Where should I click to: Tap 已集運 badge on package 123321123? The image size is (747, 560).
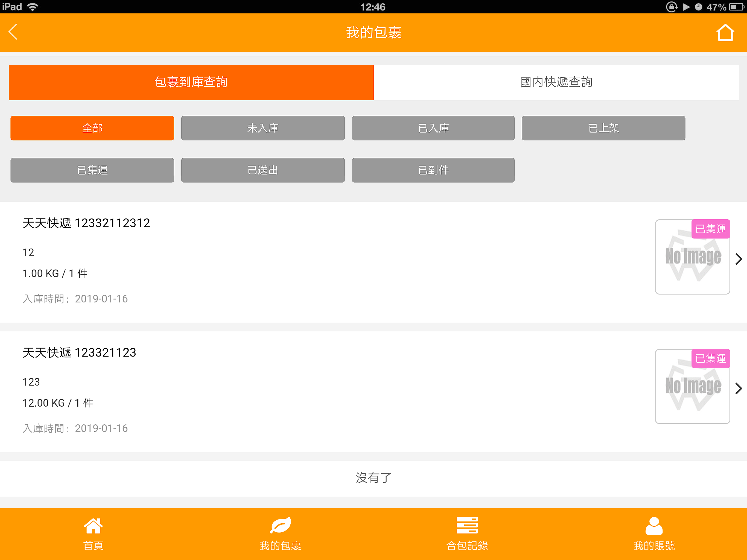[x=711, y=358]
